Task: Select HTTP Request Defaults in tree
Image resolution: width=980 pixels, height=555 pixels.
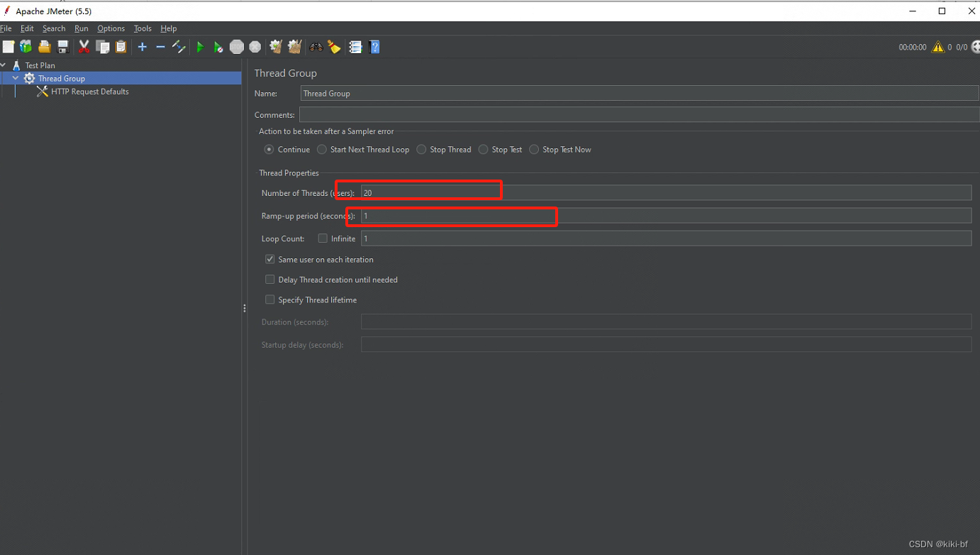Action: [90, 92]
